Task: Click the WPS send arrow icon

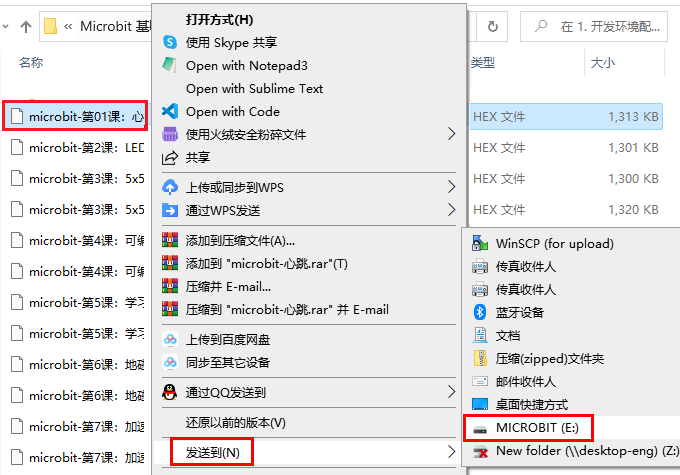Action: (170, 210)
